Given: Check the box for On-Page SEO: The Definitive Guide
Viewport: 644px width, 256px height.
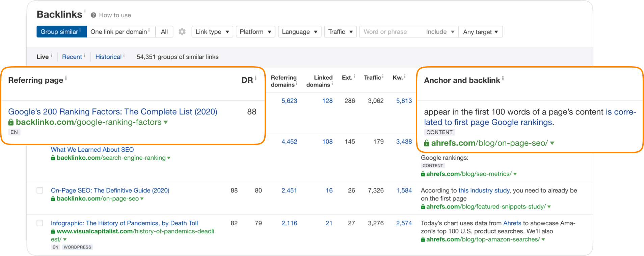Looking at the screenshot, I should coord(40,190).
